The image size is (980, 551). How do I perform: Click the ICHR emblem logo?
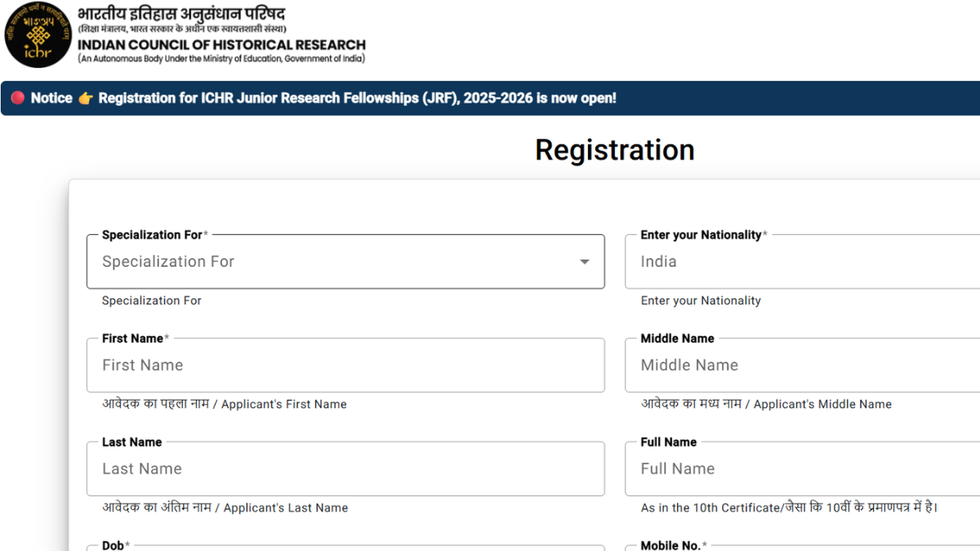coord(37,36)
